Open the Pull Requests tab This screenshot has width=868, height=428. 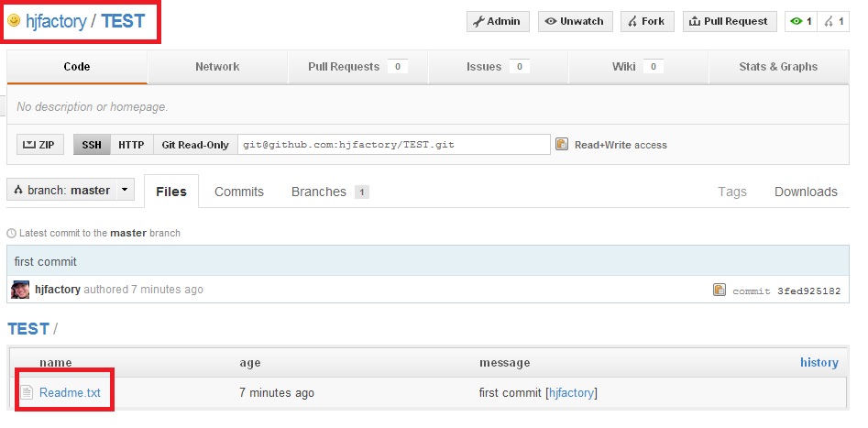coord(357,67)
